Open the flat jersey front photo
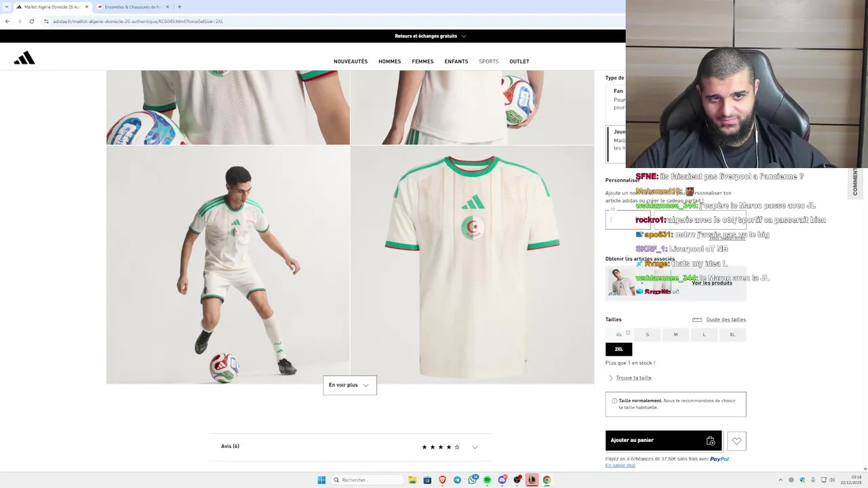 (x=473, y=265)
